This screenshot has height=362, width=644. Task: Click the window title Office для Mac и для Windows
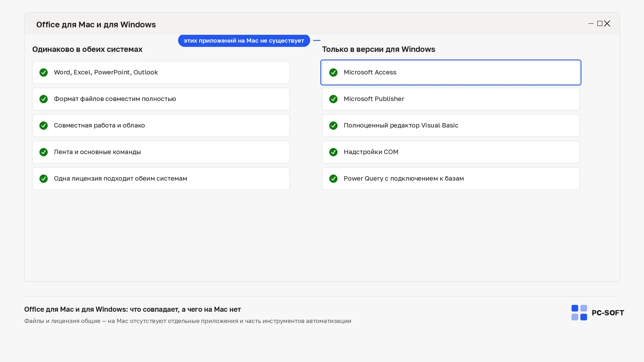[96, 25]
